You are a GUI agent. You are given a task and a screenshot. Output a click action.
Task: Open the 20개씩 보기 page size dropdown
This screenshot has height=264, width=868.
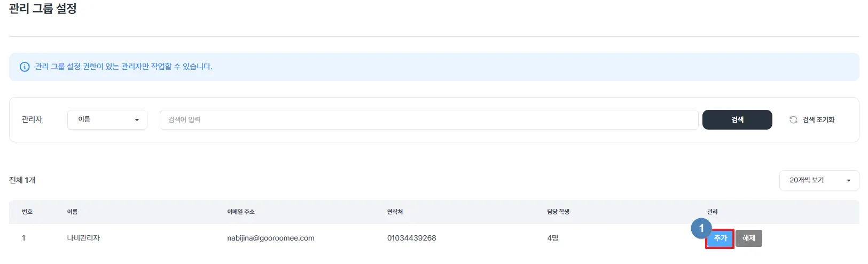819,180
